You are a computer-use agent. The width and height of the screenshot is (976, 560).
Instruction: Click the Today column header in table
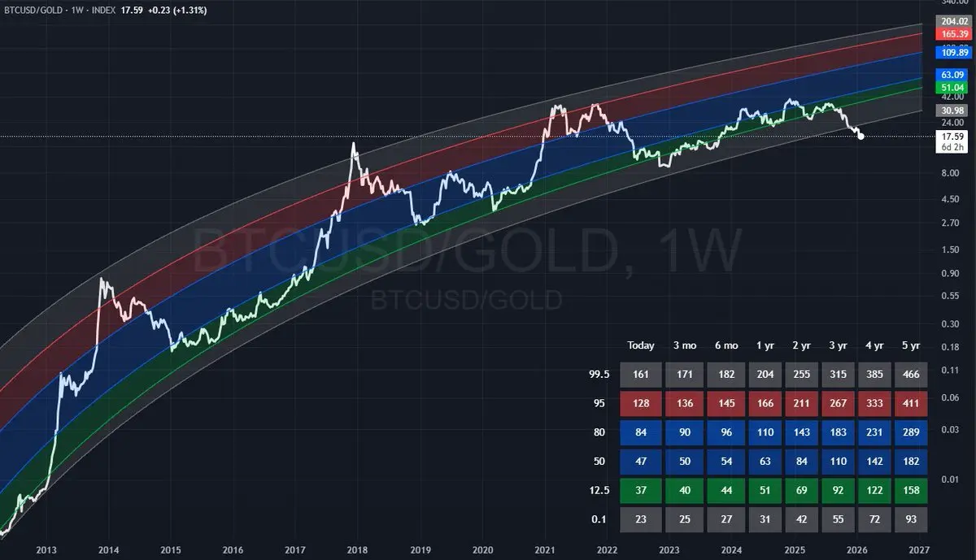pyautogui.click(x=641, y=345)
